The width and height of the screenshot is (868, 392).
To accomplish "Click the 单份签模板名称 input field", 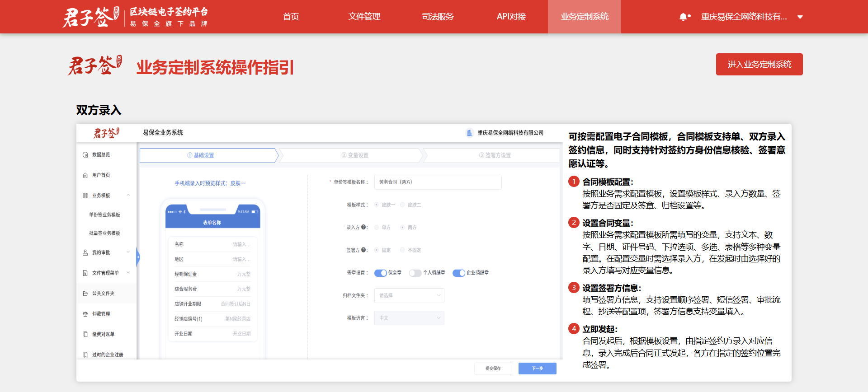I will 438,182.
